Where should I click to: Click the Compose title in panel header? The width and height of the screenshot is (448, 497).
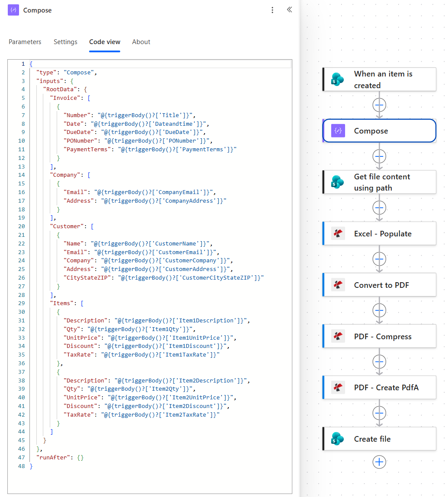point(38,10)
